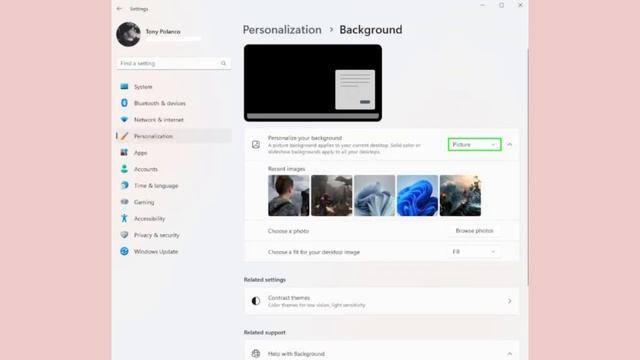Click the back arrow in Settings title bar
The width and height of the screenshot is (640, 360).
[x=119, y=9]
